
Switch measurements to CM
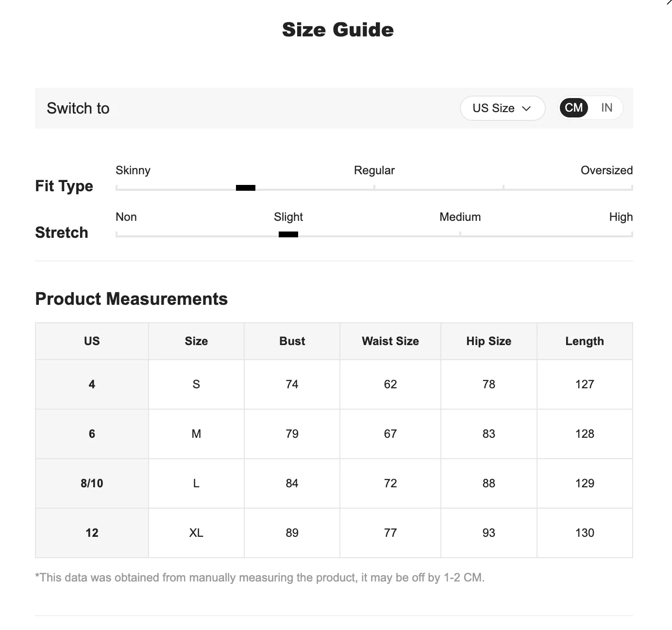pos(573,108)
